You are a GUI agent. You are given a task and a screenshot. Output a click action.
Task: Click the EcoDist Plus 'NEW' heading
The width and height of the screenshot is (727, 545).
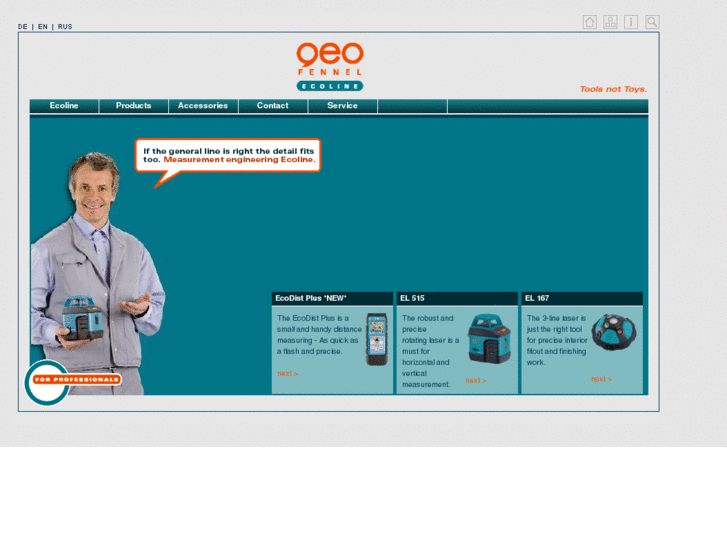[x=311, y=298]
